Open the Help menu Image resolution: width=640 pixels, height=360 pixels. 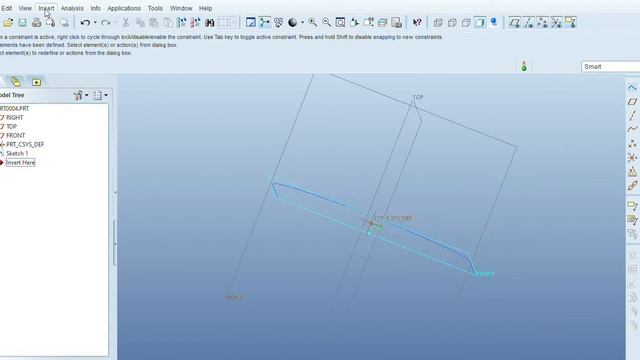tap(205, 8)
